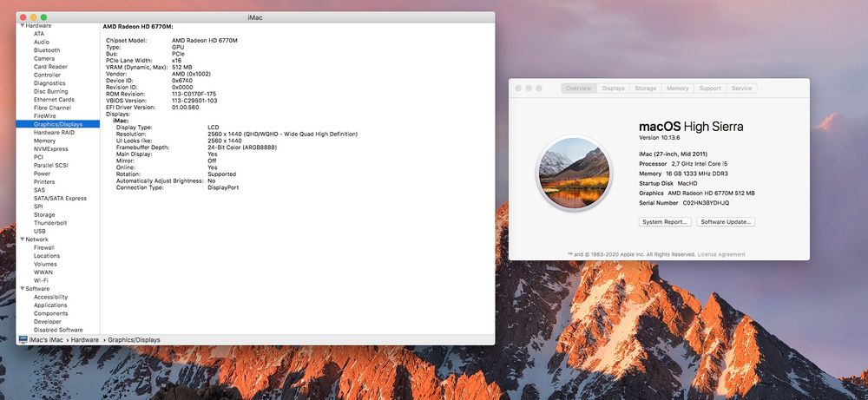
Task: Open Thunderbolt in the sidebar
Action: pos(49,223)
